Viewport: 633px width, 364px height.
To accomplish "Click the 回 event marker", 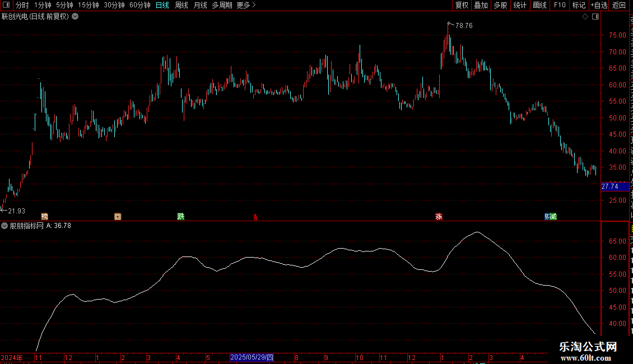I will [118, 217].
